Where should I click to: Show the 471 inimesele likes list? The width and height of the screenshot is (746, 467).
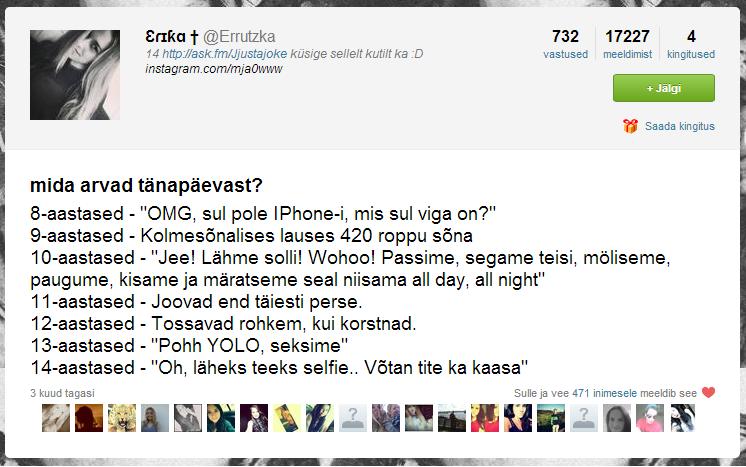604,393
